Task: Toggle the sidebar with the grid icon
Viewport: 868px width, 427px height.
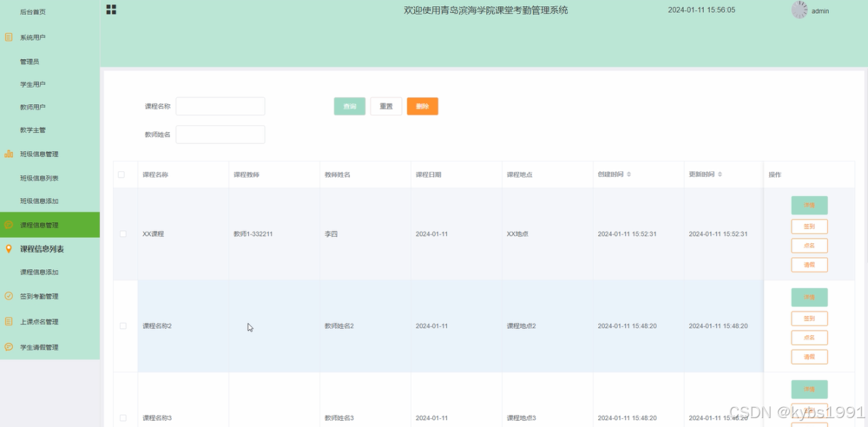Action: [111, 10]
